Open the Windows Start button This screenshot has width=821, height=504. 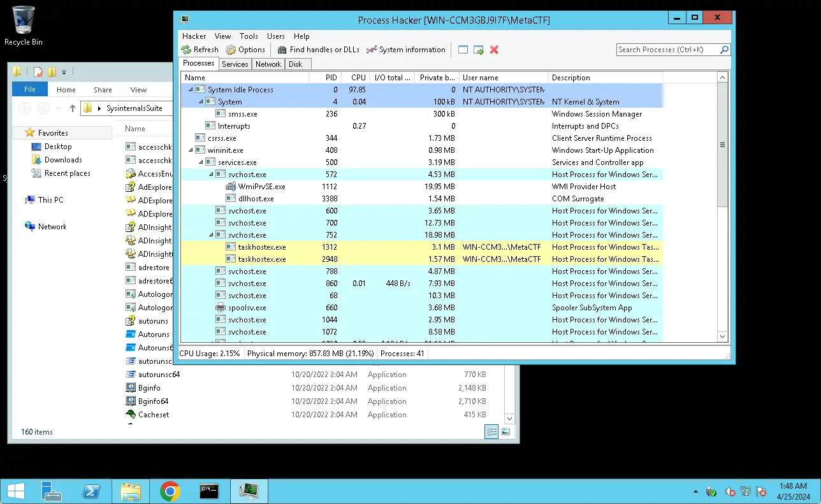click(16, 491)
